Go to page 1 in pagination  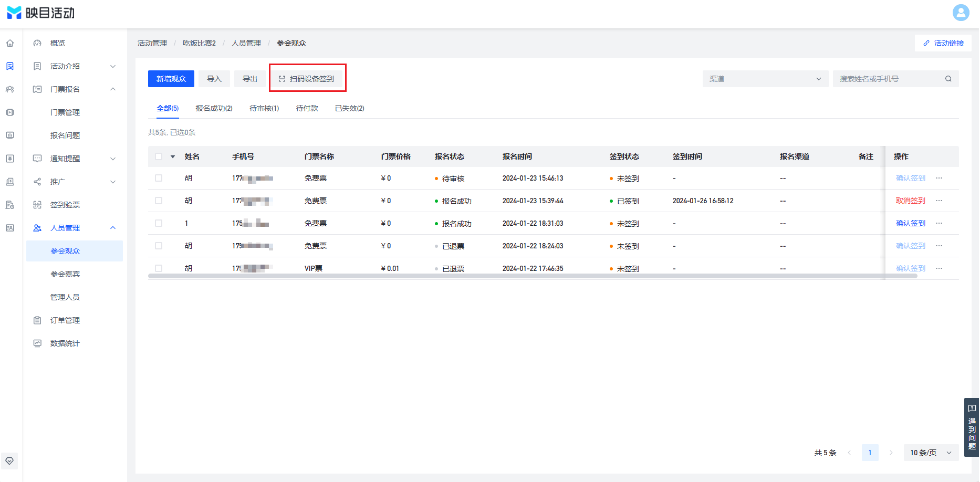coord(870,453)
